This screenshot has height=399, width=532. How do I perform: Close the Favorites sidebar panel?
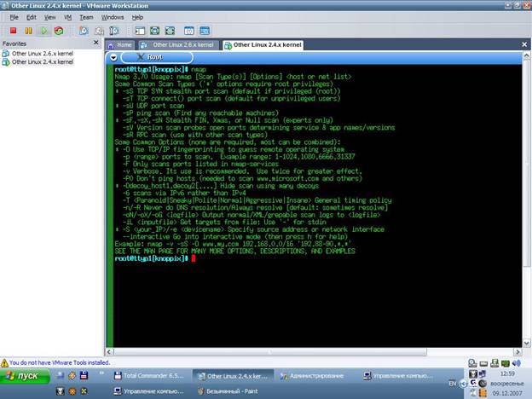click(x=97, y=43)
